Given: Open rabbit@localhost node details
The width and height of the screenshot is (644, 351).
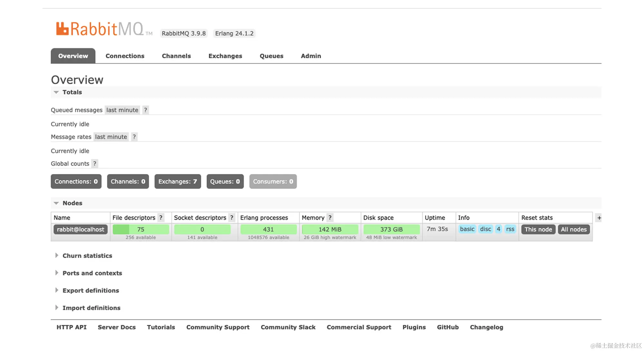Looking at the screenshot, I should tap(80, 229).
